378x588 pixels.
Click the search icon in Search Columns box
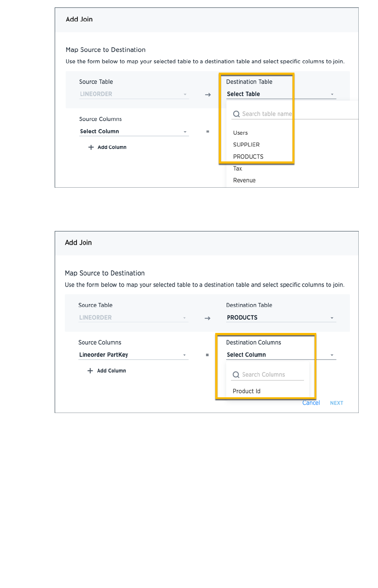[236, 375]
